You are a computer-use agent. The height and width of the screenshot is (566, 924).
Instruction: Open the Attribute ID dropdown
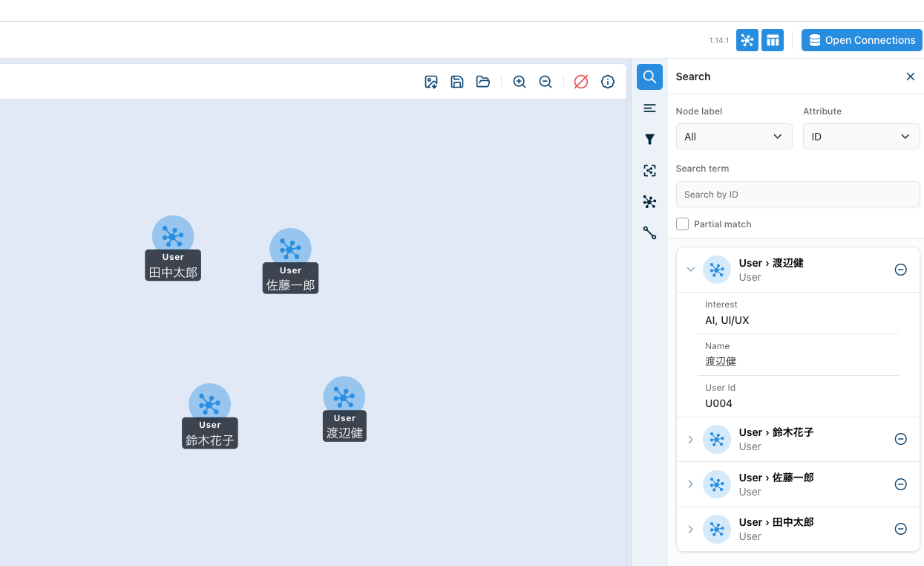[861, 137]
